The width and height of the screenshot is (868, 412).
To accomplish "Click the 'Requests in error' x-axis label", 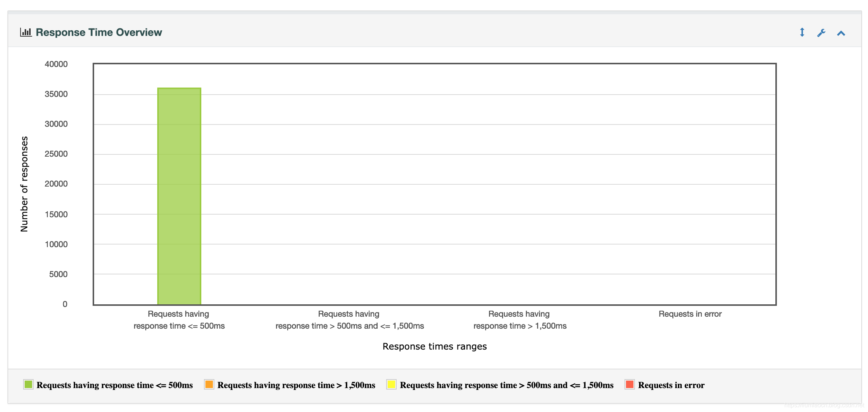I will (690, 314).
